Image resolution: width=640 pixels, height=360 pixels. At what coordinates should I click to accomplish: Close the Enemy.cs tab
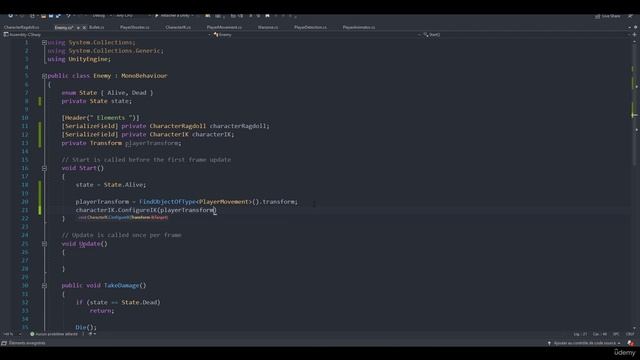coord(84,27)
